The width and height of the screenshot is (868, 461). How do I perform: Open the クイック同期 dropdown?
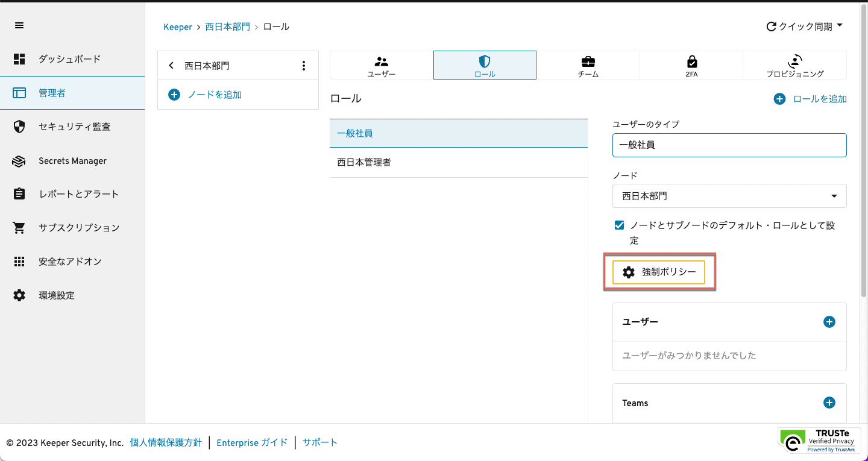[x=805, y=27]
